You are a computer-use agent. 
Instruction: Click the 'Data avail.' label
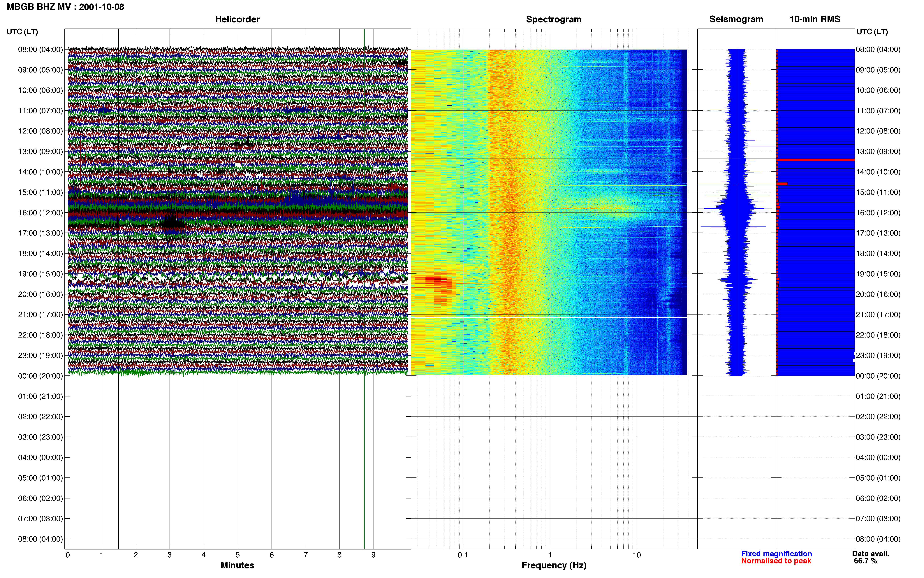(x=870, y=554)
